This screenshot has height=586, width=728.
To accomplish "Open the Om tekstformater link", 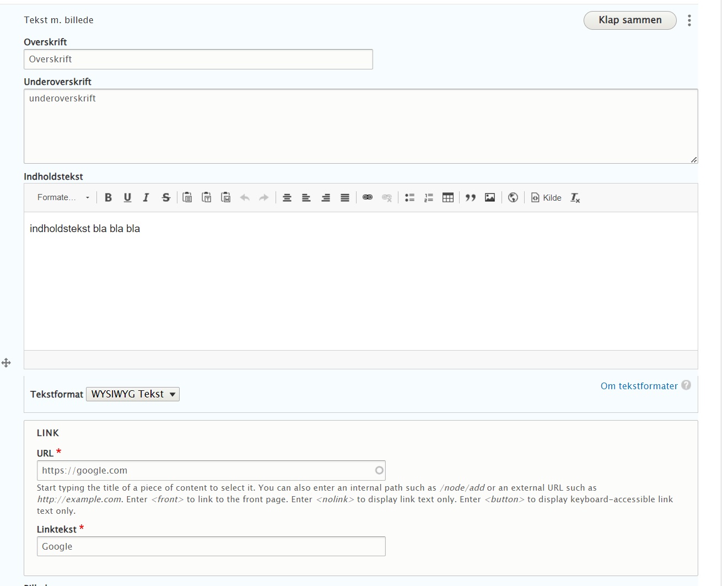I will tap(639, 386).
